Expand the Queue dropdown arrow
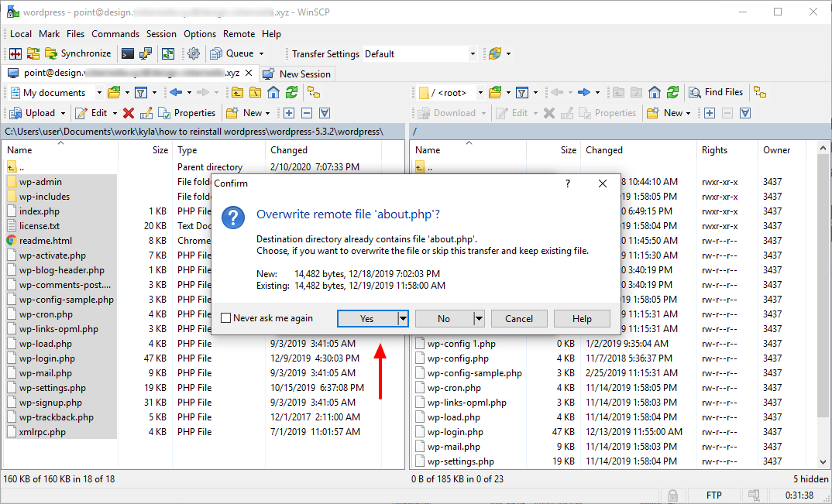The height and width of the screenshot is (504, 832). 261,53
